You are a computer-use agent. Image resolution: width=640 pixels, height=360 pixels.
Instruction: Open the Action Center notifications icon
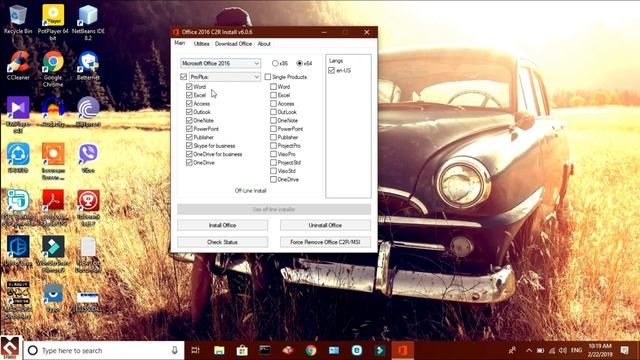click(624, 350)
